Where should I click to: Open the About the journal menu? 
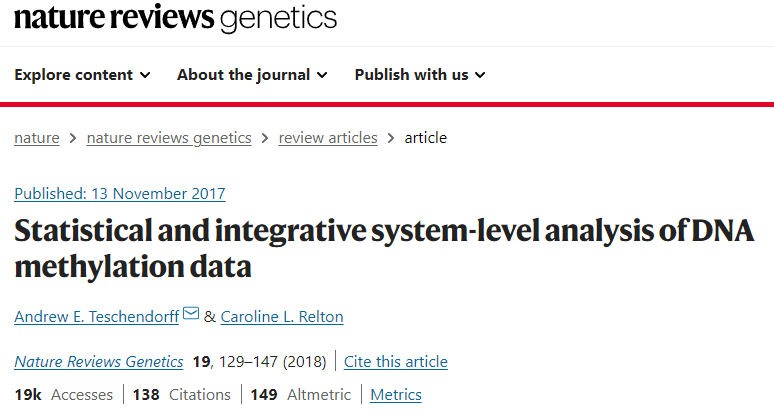tap(252, 75)
